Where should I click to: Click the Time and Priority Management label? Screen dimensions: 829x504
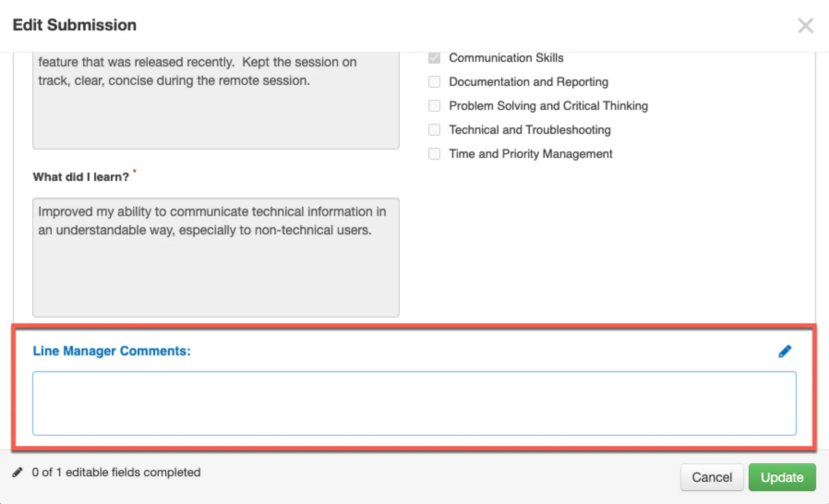(531, 154)
